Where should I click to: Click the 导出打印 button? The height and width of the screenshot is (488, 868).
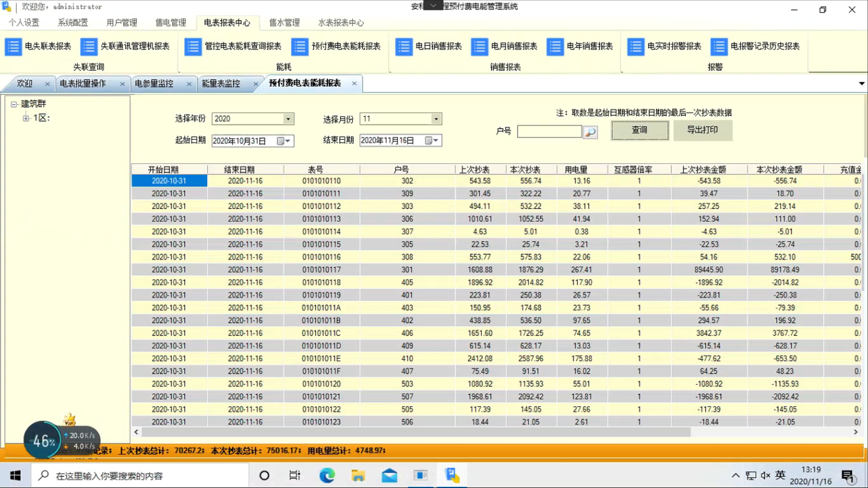(x=702, y=130)
